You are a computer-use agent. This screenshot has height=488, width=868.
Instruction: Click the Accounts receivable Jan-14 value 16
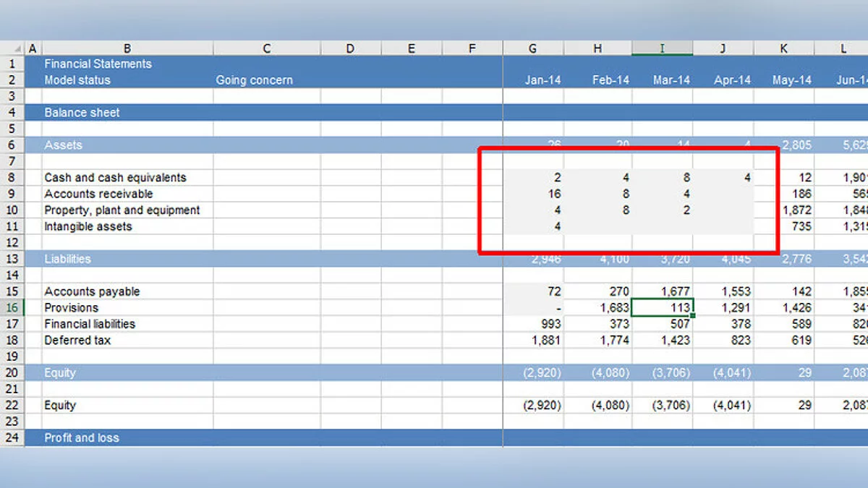pyautogui.click(x=533, y=194)
